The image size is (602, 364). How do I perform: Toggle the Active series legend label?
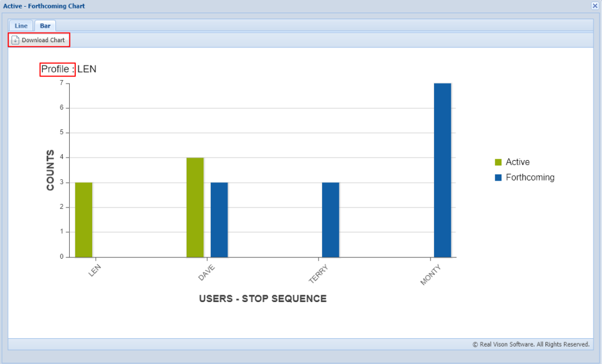[x=518, y=162]
